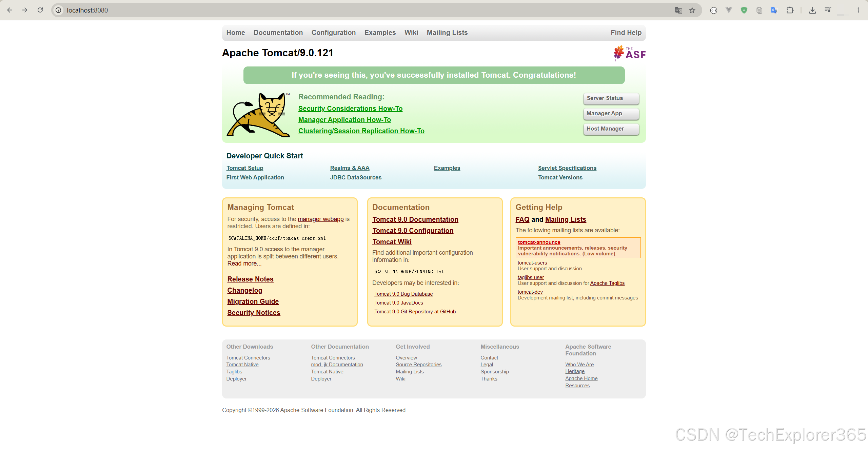Click the ASF feather logo
Screen dimensions: 868x449
pos(630,53)
